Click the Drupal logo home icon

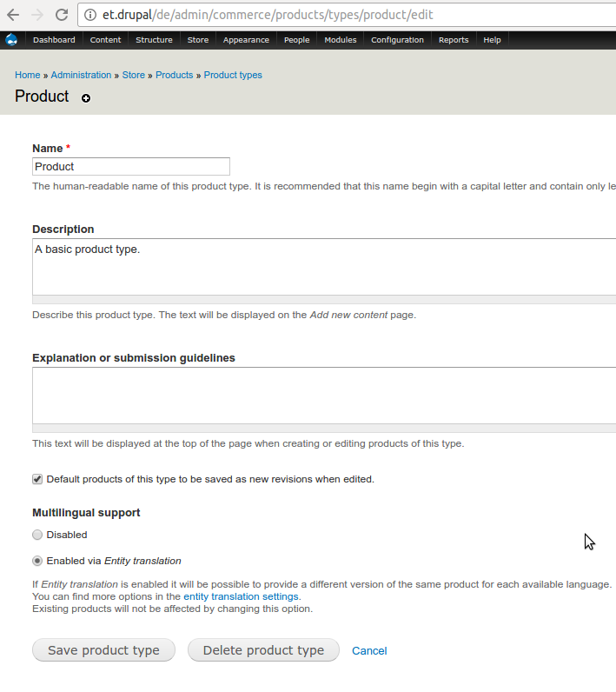[11, 40]
